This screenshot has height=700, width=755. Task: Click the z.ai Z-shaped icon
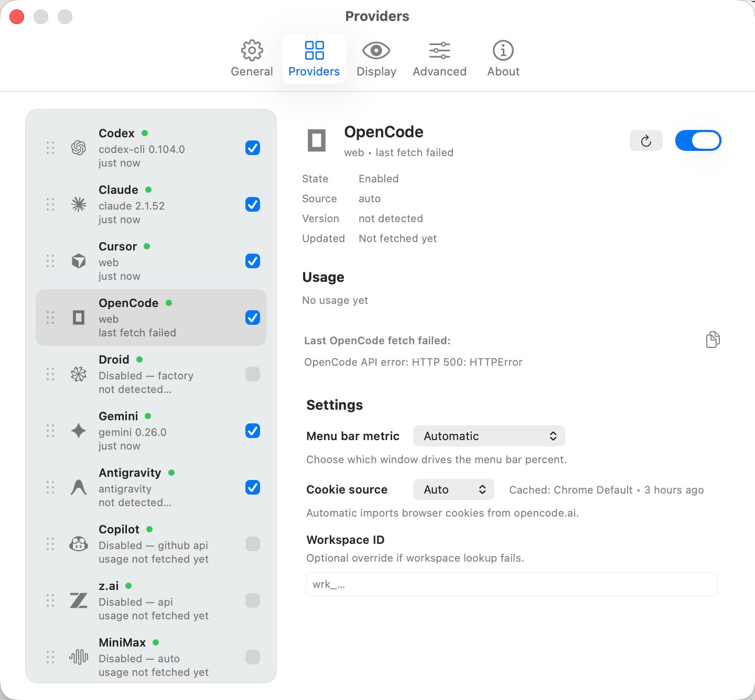79,600
